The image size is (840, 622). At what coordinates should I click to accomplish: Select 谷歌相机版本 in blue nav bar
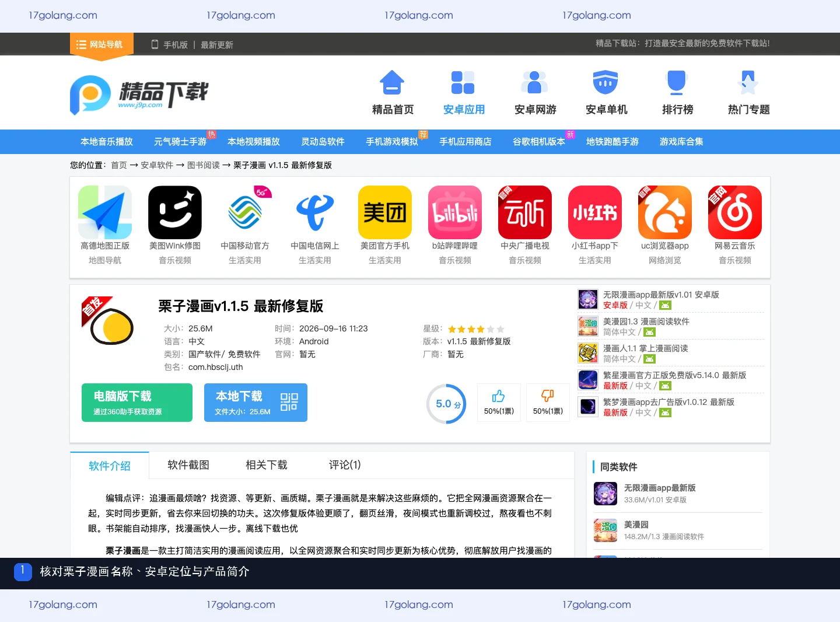(539, 142)
